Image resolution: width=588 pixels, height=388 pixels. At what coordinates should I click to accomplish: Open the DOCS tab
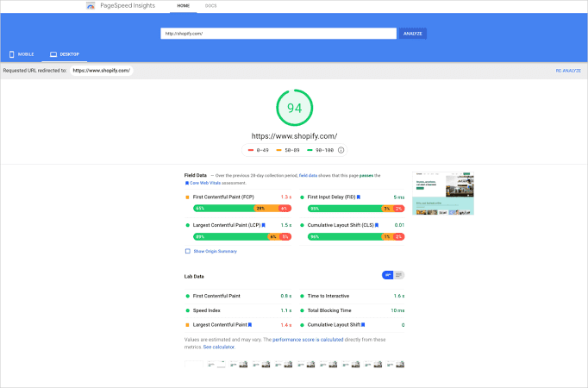point(210,6)
